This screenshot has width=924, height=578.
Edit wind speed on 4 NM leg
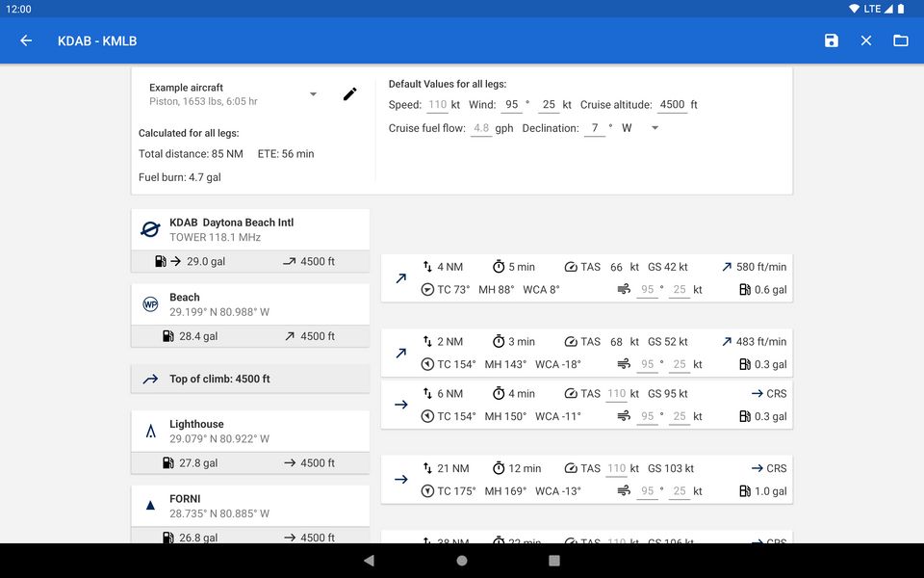click(x=680, y=290)
